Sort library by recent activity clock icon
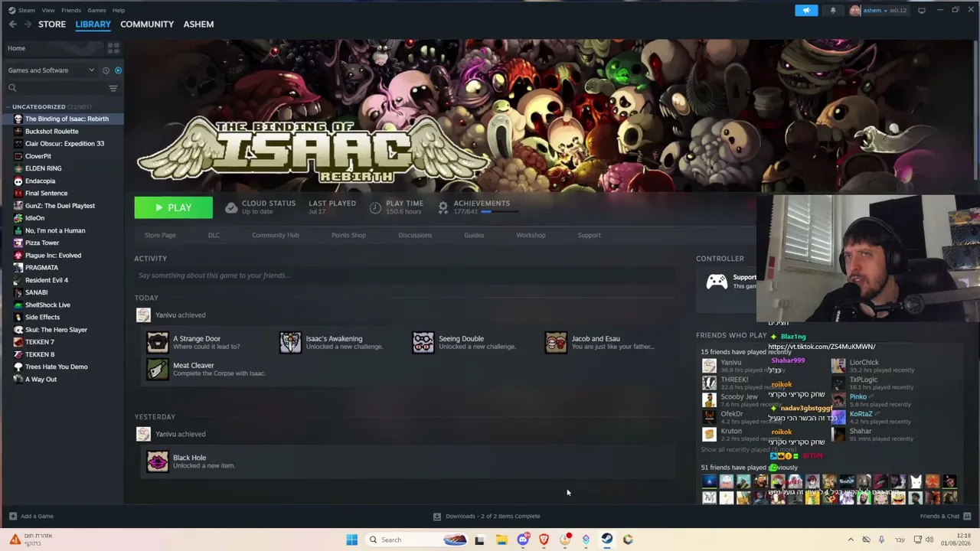Image resolution: width=980 pixels, height=551 pixels. click(x=106, y=70)
